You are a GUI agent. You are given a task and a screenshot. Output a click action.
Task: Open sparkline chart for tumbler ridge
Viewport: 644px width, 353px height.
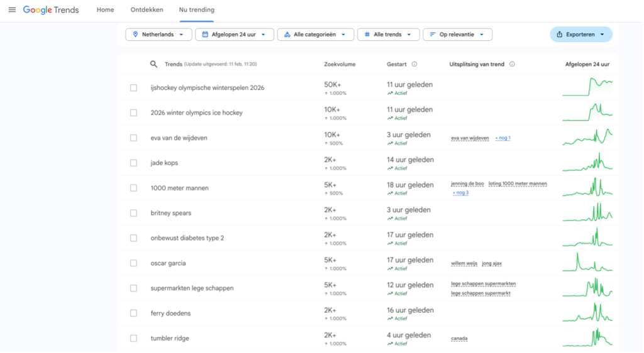(x=587, y=338)
